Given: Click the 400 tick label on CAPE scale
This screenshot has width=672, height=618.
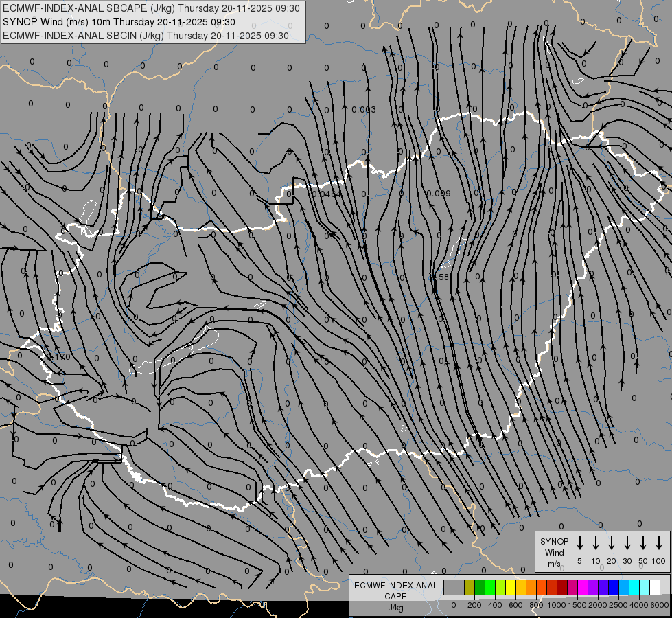Looking at the screenshot, I should click(x=495, y=605).
